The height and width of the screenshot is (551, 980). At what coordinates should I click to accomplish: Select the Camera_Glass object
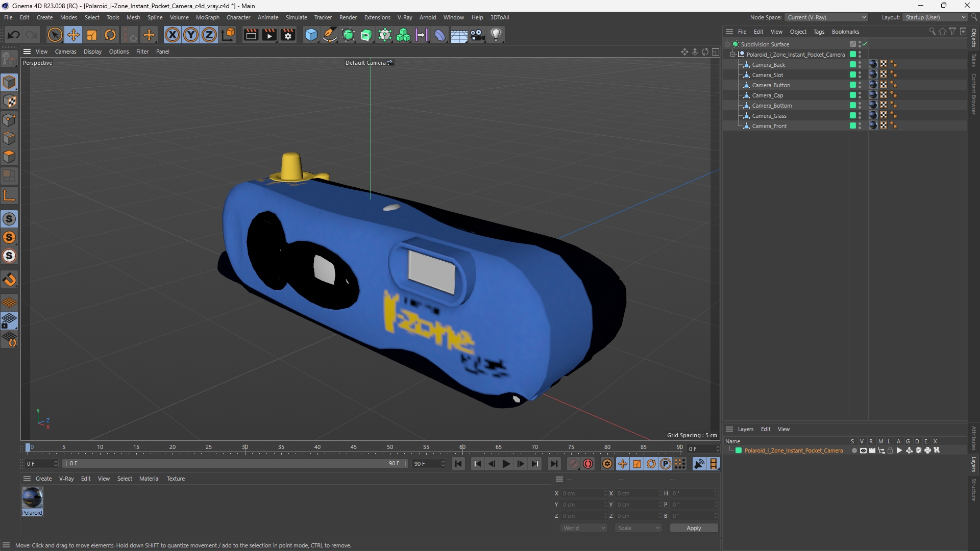point(769,116)
